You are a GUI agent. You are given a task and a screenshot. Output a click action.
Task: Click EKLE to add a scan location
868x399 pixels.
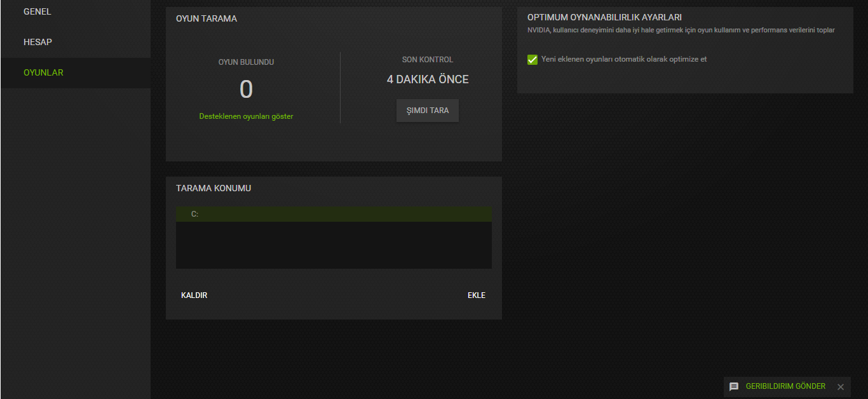(x=477, y=295)
